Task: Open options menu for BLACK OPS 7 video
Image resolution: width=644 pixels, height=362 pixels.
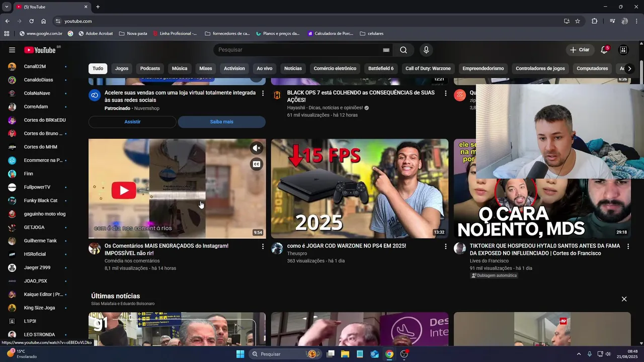Action: (445, 93)
